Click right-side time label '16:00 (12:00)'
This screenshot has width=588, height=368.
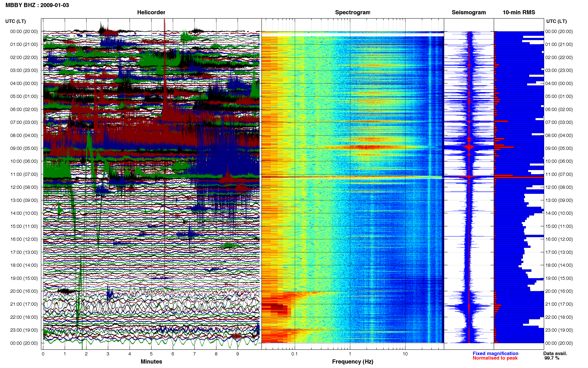tap(559, 239)
